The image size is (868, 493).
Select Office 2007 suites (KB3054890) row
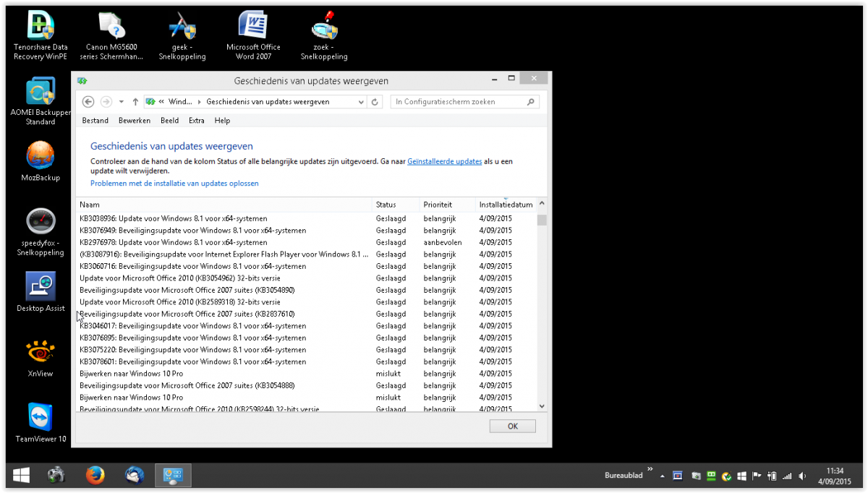[307, 290]
